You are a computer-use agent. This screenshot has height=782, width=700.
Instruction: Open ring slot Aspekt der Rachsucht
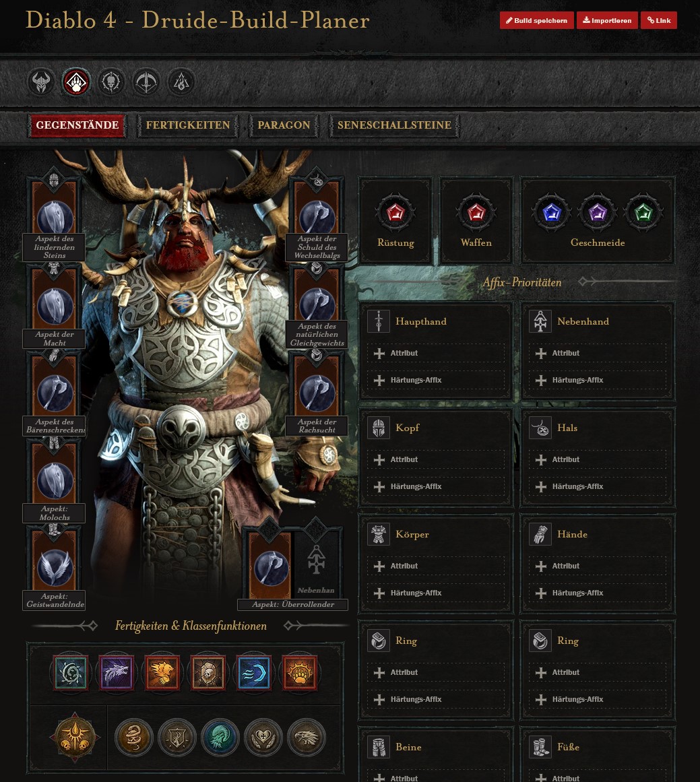click(317, 393)
